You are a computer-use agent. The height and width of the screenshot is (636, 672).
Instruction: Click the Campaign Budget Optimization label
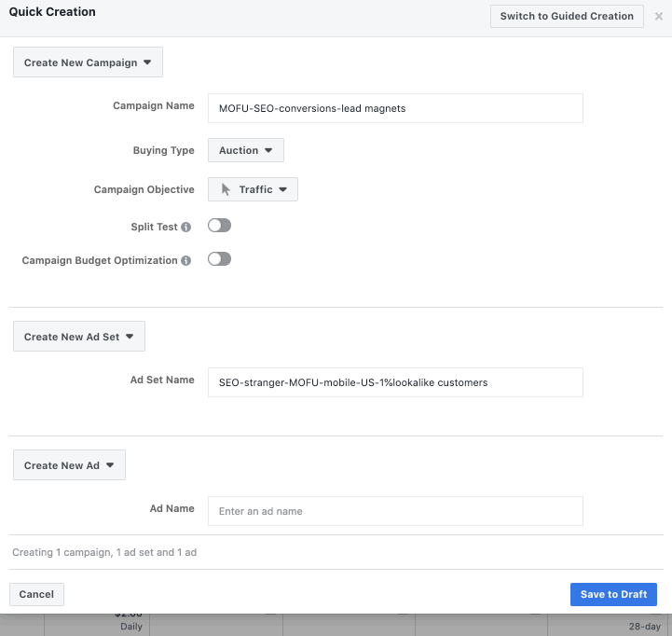[x=99, y=261]
